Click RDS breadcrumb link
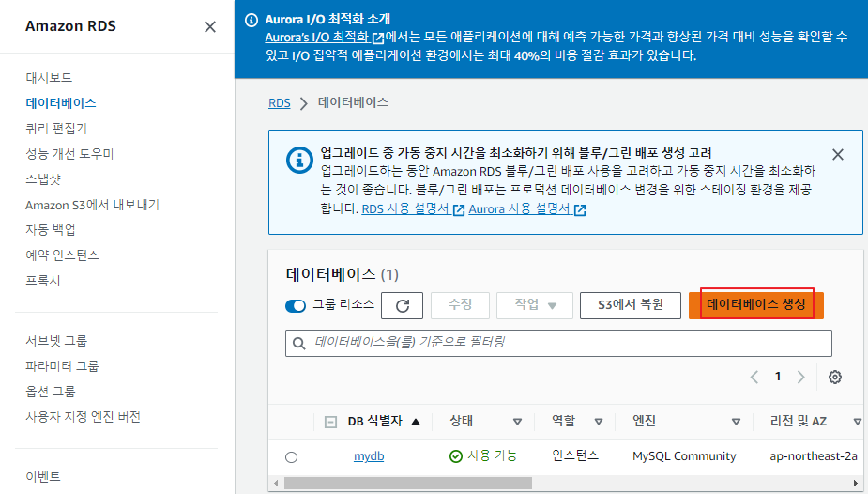The height and width of the screenshot is (494, 868). tap(280, 103)
